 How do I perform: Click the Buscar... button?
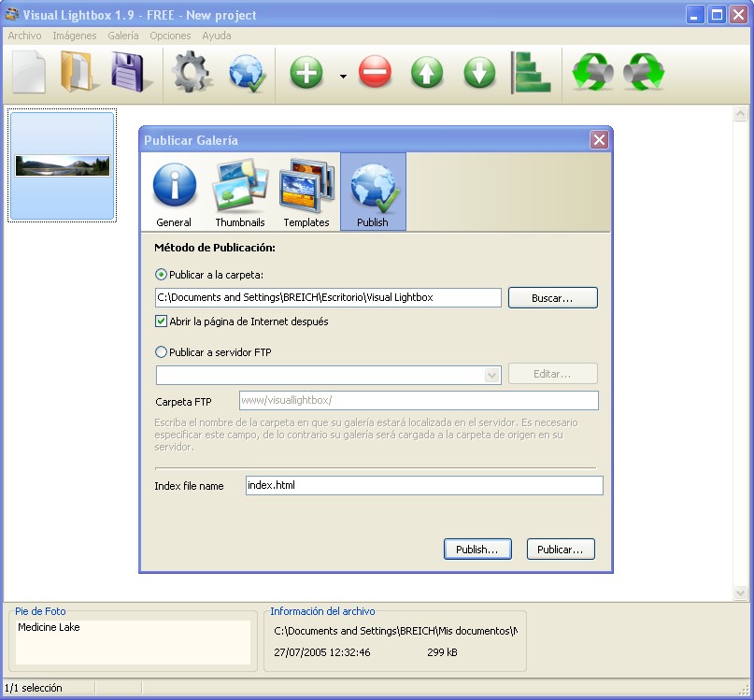point(552,298)
